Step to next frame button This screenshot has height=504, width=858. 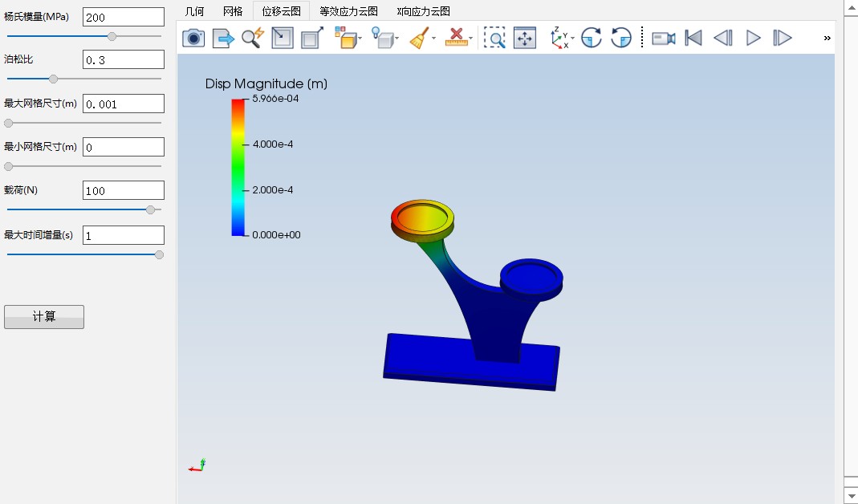(x=783, y=38)
